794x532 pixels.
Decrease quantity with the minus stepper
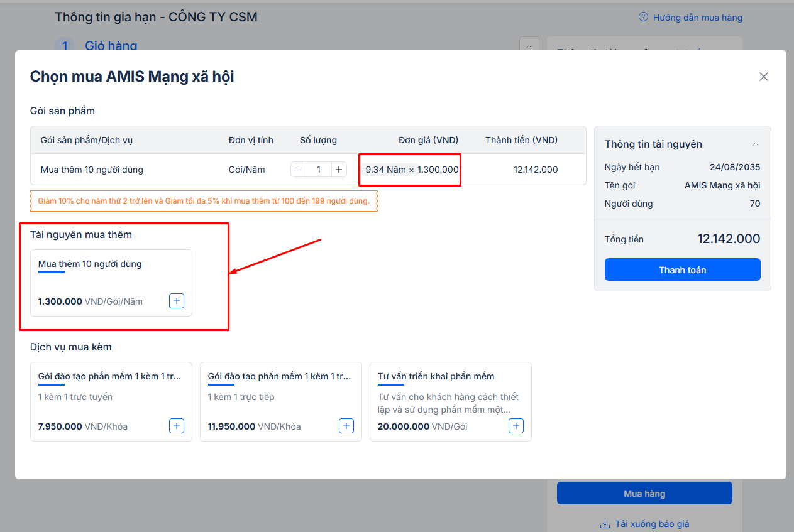[298, 170]
